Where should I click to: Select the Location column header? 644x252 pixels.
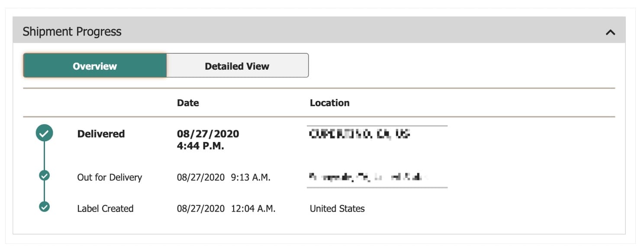pyautogui.click(x=329, y=103)
